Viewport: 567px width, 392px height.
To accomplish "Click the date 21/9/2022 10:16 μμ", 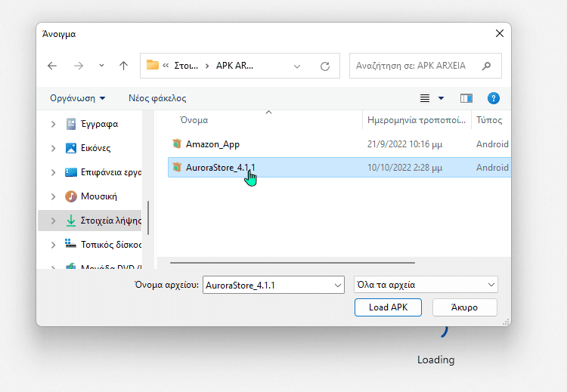I will (404, 144).
